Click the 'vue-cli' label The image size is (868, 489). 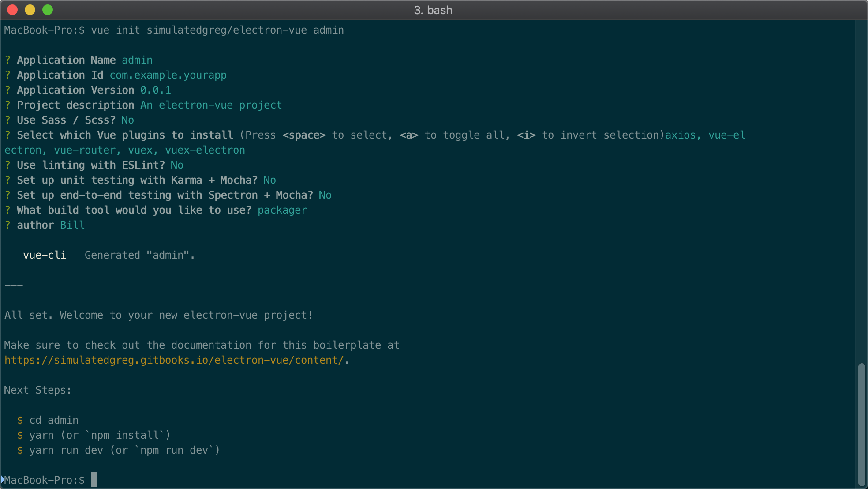click(x=45, y=255)
